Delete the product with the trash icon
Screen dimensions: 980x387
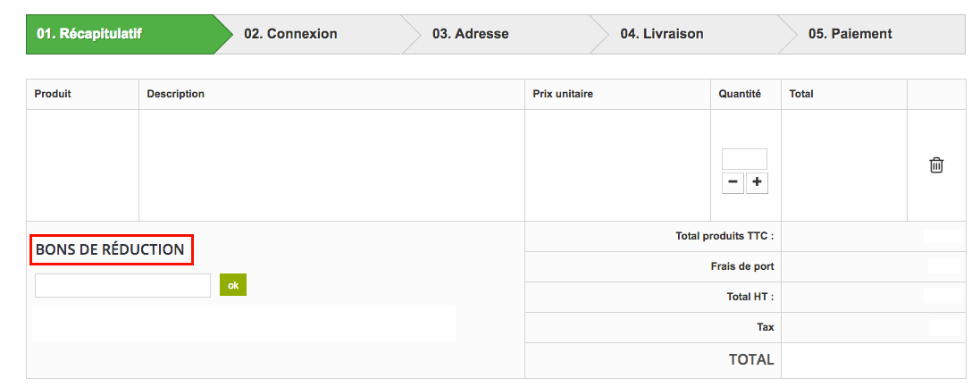(x=936, y=165)
